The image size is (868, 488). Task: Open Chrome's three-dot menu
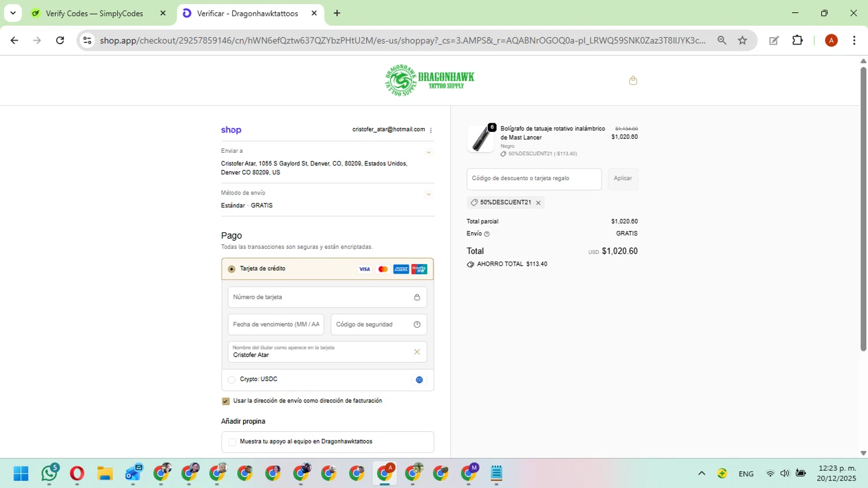[854, 41]
